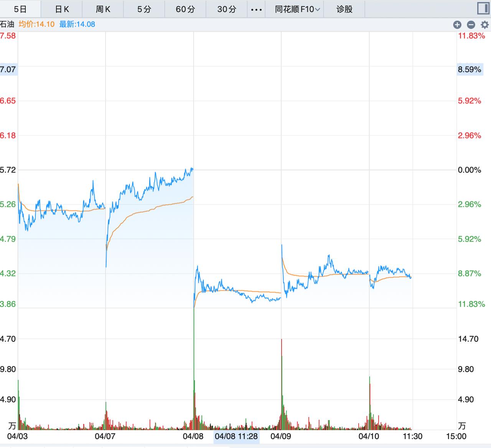Click the 04/07 date label
Screen dimensions: 491x448
105,436
